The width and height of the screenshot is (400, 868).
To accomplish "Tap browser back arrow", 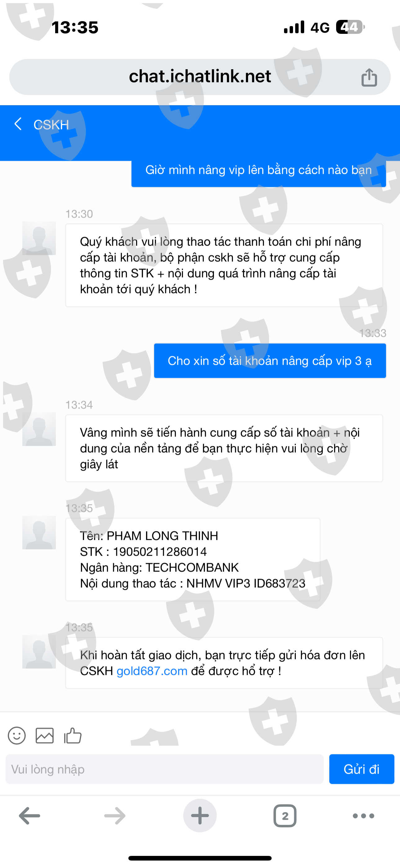I will tap(30, 816).
